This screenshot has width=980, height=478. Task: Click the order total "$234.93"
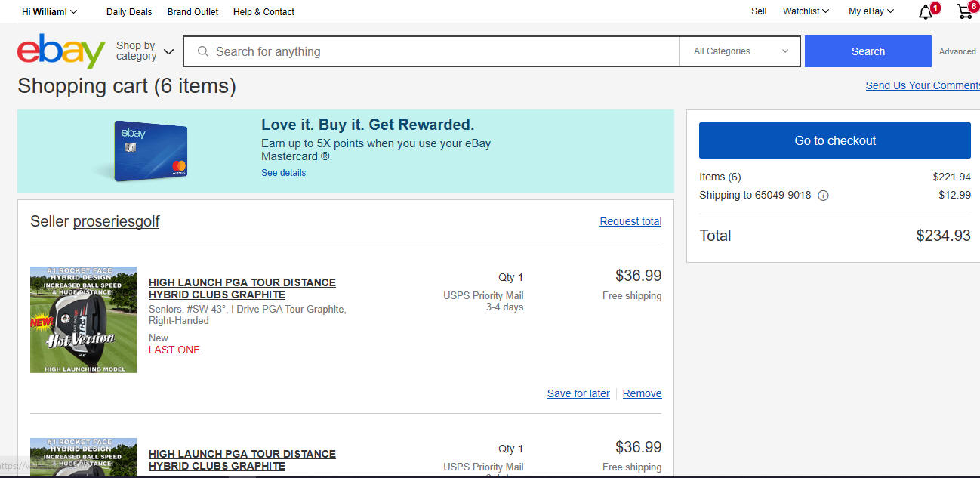[944, 236]
